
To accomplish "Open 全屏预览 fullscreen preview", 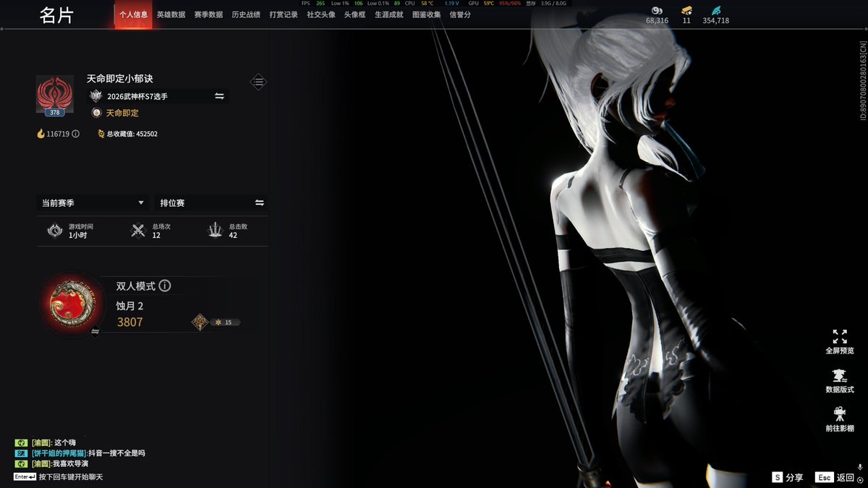I will (x=840, y=342).
